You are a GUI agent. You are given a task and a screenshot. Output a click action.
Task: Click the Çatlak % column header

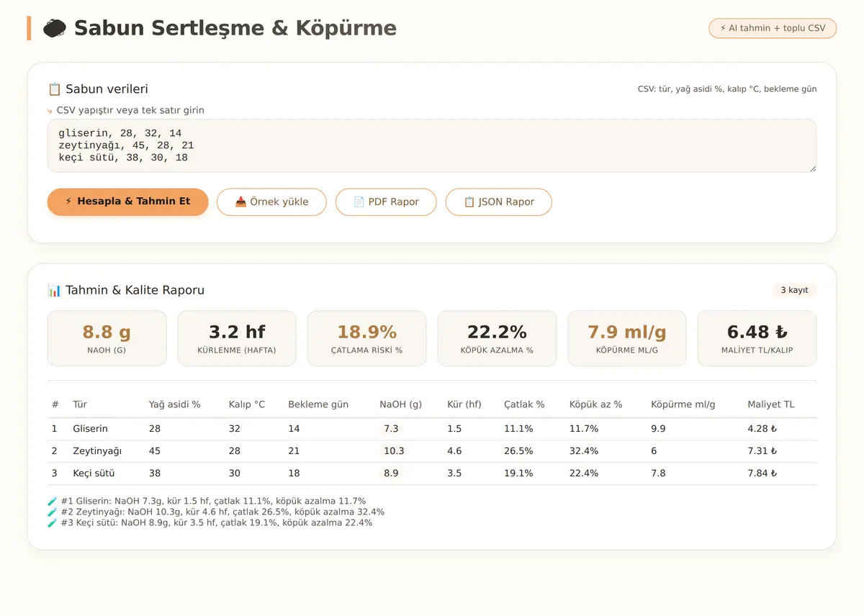pos(524,404)
